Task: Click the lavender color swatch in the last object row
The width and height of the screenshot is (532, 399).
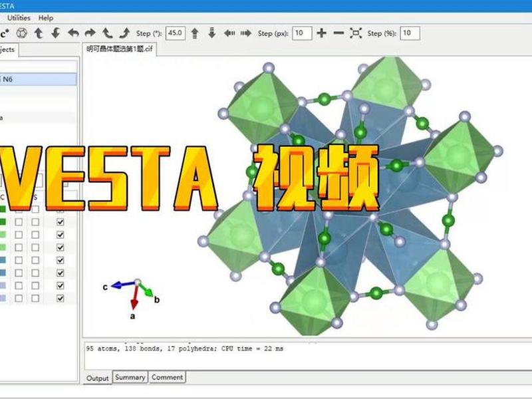Action: click(x=3, y=299)
